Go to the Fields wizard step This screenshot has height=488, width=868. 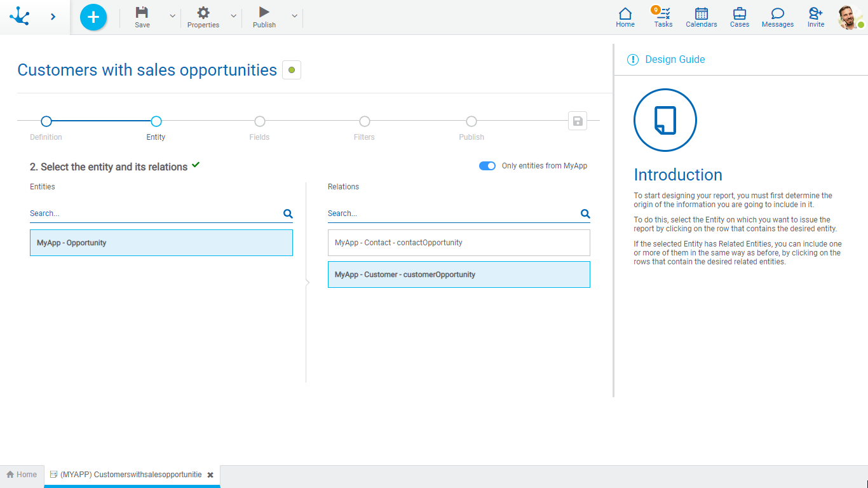(x=259, y=121)
